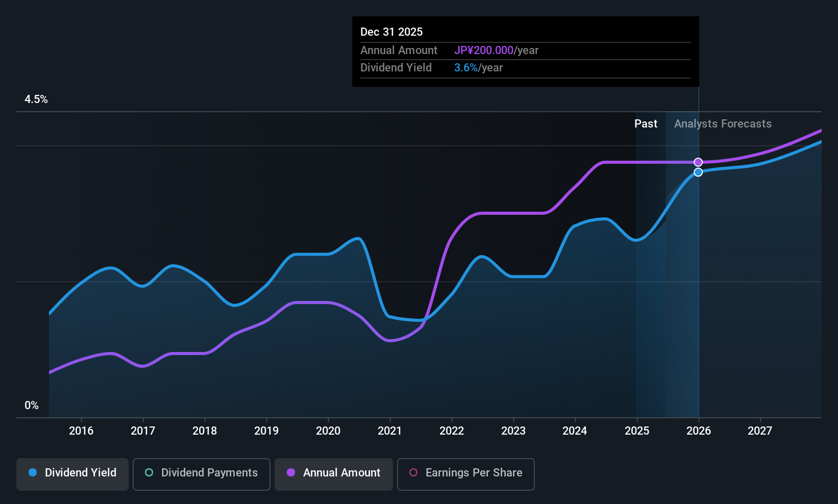The image size is (838, 504).
Task: Click the Past region label
Action: click(x=646, y=124)
